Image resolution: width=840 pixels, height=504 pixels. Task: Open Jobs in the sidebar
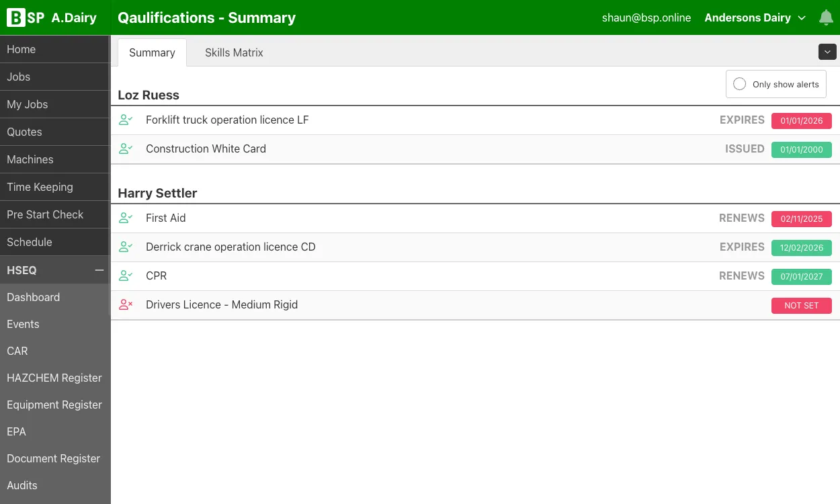(55, 77)
